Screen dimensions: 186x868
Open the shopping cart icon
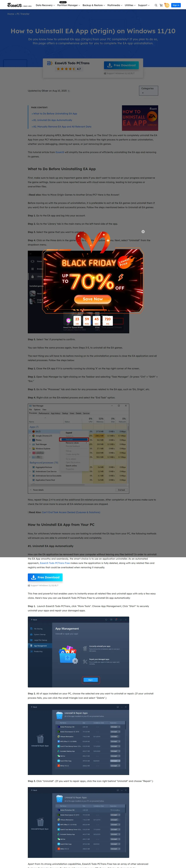click(x=161, y=5)
